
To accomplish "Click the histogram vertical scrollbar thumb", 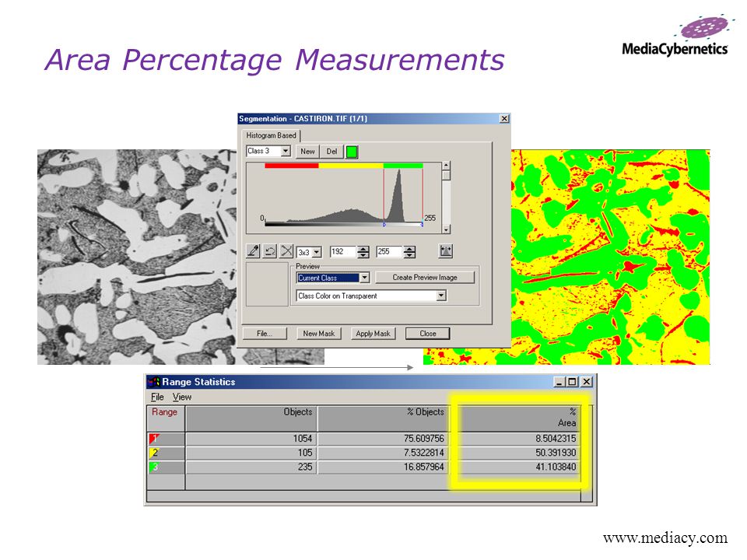I will coord(446,175).
